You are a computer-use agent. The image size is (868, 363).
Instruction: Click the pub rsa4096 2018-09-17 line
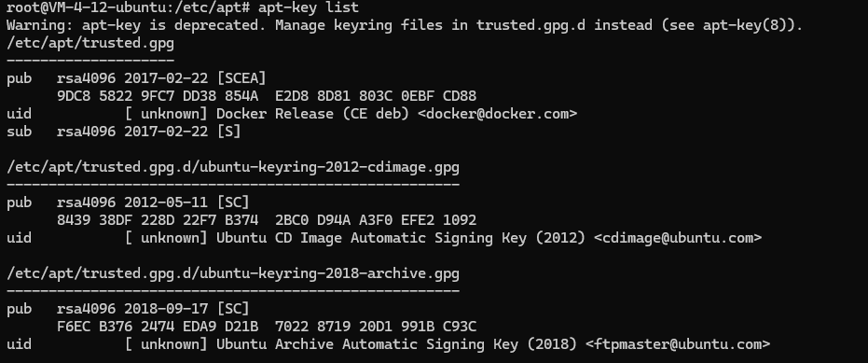(128, 309)
